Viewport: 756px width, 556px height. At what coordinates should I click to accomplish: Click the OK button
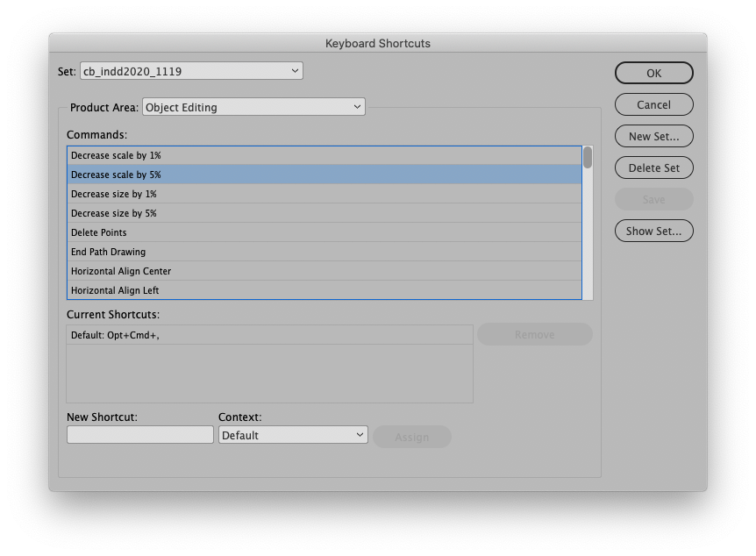click(x=653, y=73)
